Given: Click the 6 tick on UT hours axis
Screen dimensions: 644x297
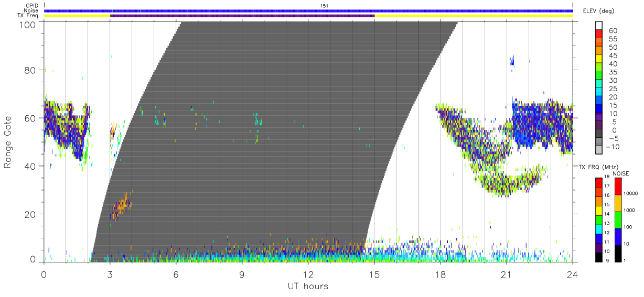Looking at the screenshot, I should [176, 274].
